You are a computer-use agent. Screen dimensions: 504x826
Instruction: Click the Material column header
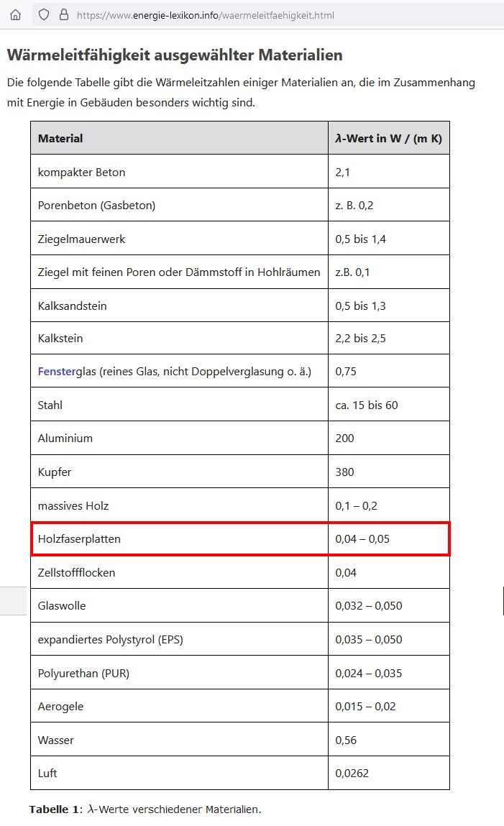click(x=179, y=138)
